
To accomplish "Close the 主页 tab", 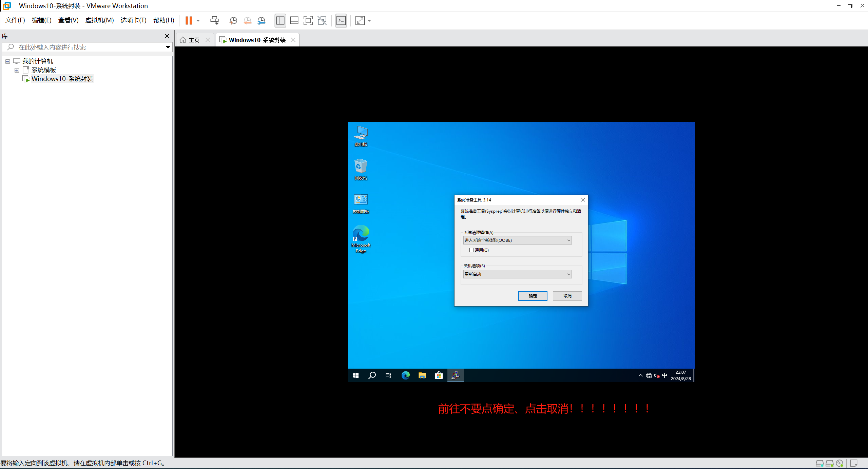I will [x=208, y=40].
